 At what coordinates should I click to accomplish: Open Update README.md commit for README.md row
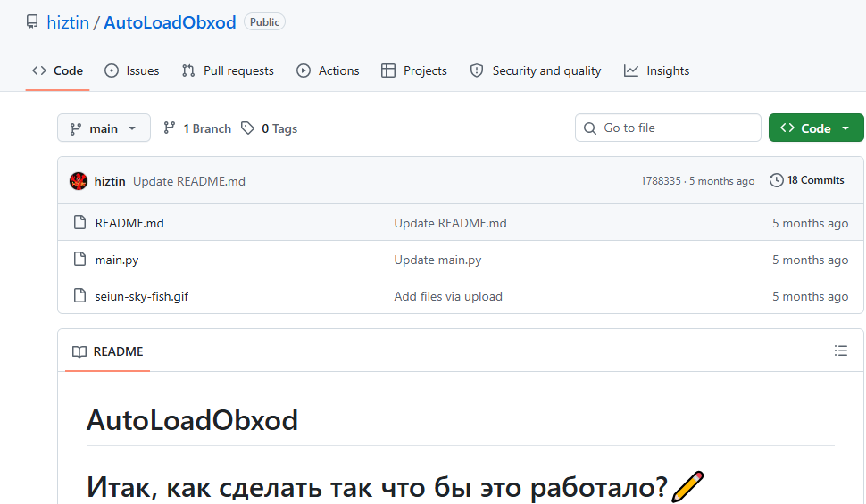pos(450,223)
